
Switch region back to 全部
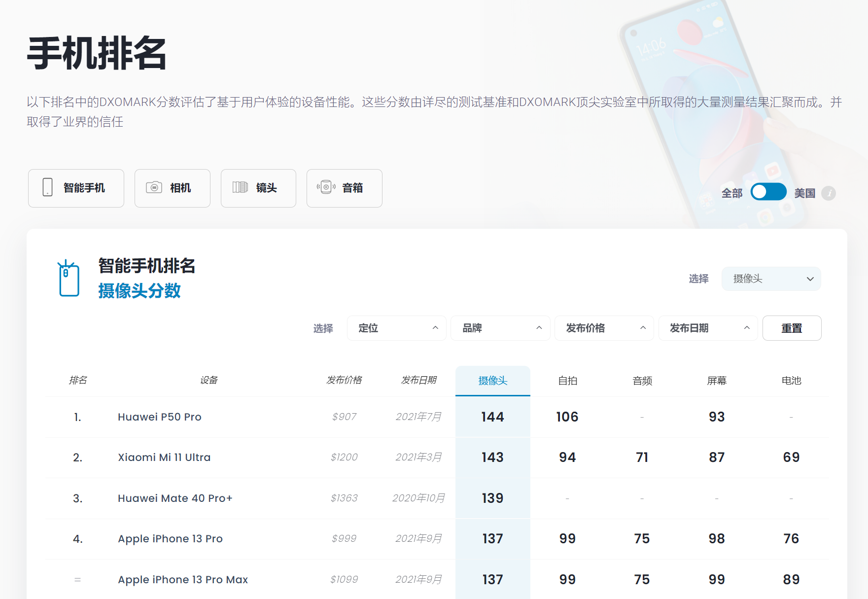click(731, 193)
